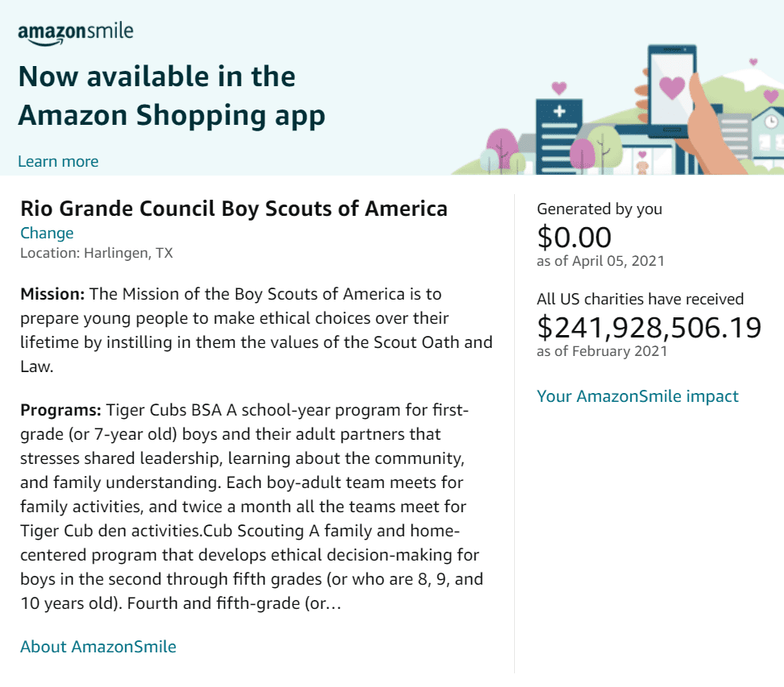Click the pink heart on the phone screen
Viewport: 784px width, 687px height.
click(671, 87)
